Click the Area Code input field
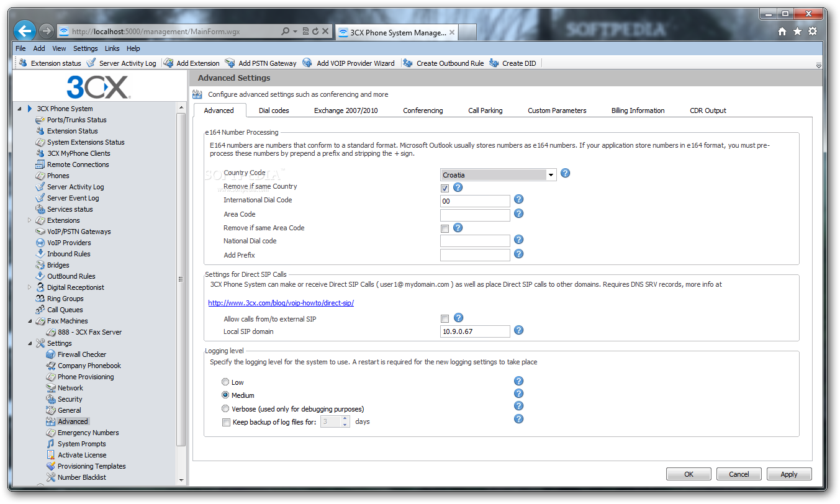 [475, 215]
